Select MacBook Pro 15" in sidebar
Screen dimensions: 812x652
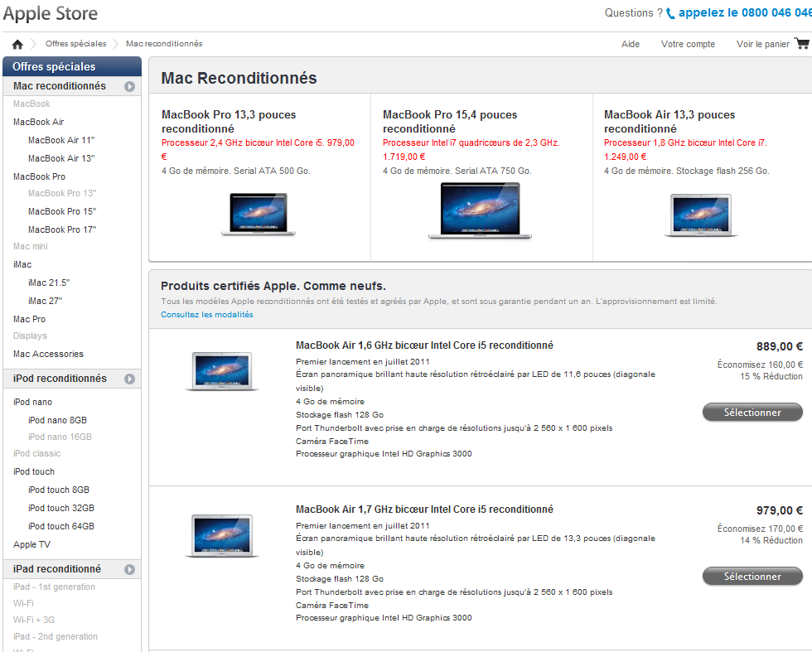pyautogui.click(x=62, y=211)
